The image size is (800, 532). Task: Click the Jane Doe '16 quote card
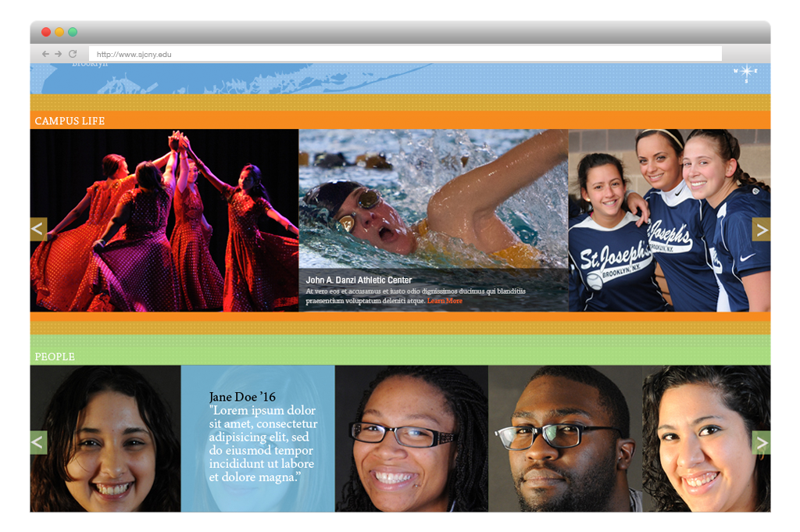[258, 438]
